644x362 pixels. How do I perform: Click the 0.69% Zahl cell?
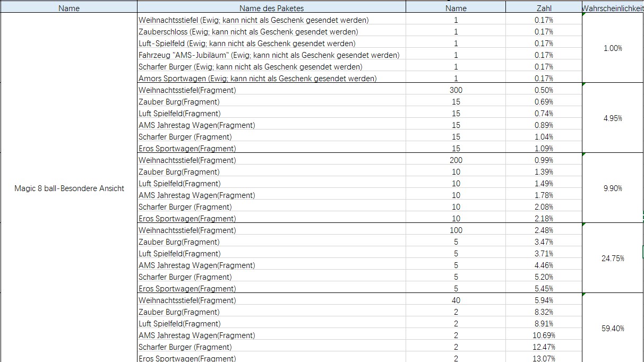pos(544,101)
